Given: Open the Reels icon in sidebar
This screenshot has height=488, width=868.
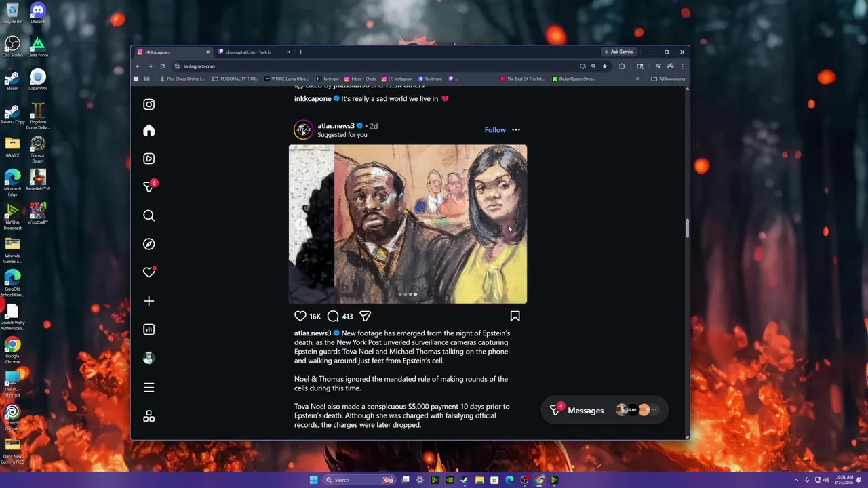Looking at the screenshot, I should [149, 159].
